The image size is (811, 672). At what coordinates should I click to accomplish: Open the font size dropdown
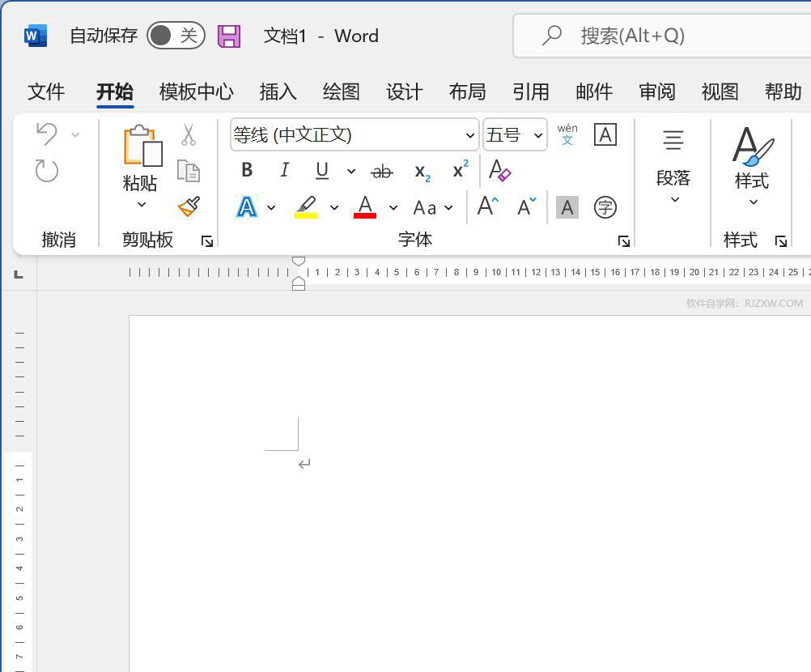[537, 134]
